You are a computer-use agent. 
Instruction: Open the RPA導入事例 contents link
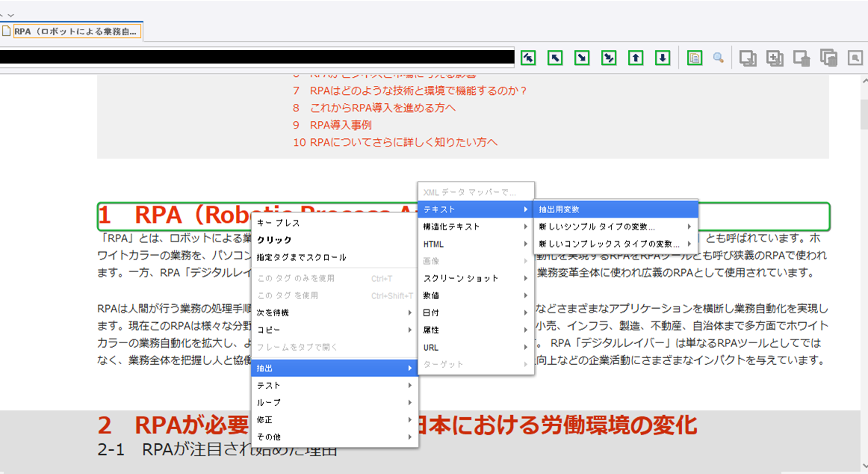[340, 125]
